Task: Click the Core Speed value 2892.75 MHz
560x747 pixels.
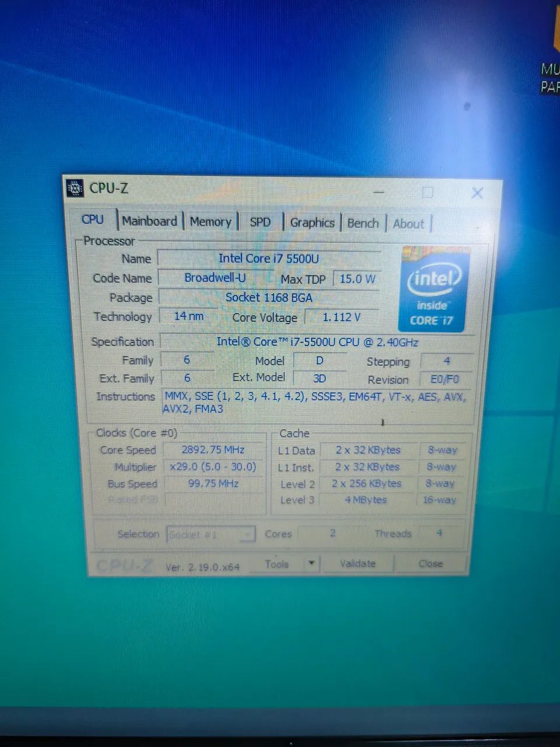Action: point(213,450)
